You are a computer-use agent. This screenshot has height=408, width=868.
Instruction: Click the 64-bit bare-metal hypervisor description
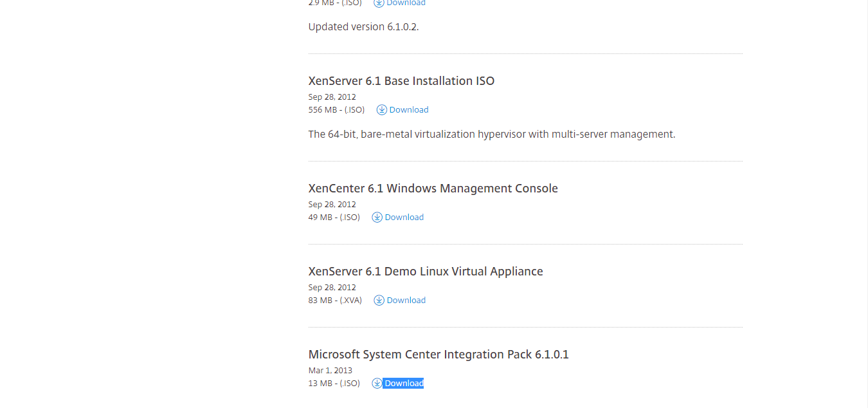(x=492, y=134)
